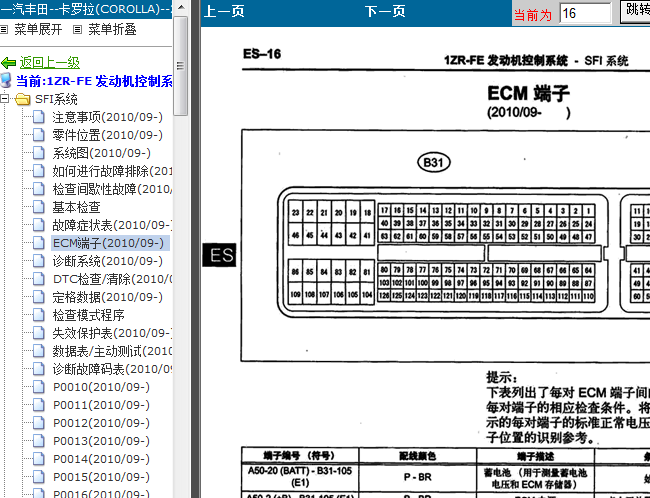Viewport: 650px width, 498px height.
Task: Click the current-section computer icon
Action: coord(6,81)
